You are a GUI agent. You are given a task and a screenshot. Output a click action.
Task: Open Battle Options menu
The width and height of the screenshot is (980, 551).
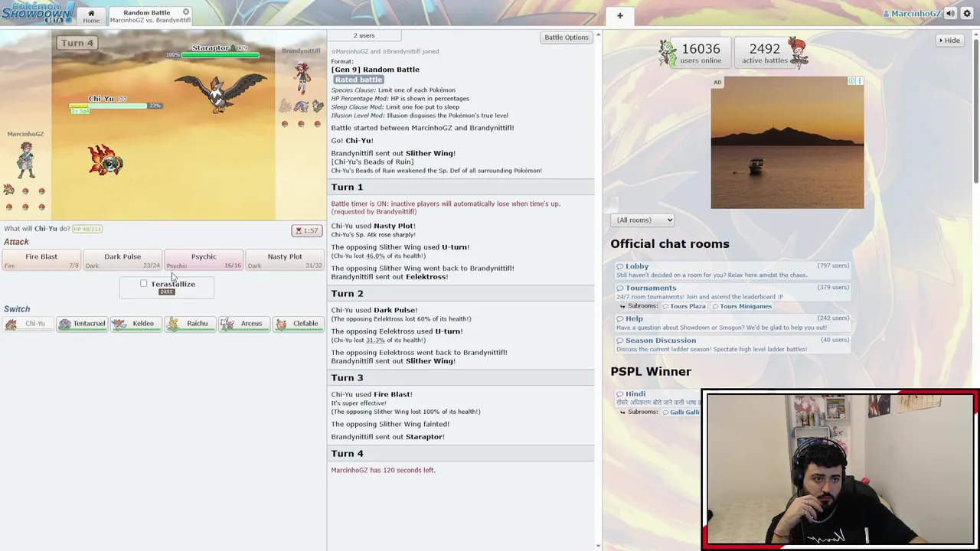(566, 37)
